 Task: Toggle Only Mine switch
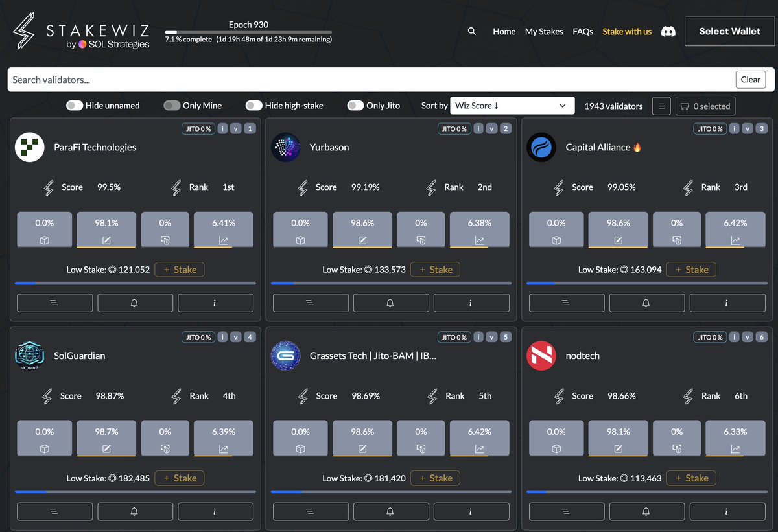point(172,106)
